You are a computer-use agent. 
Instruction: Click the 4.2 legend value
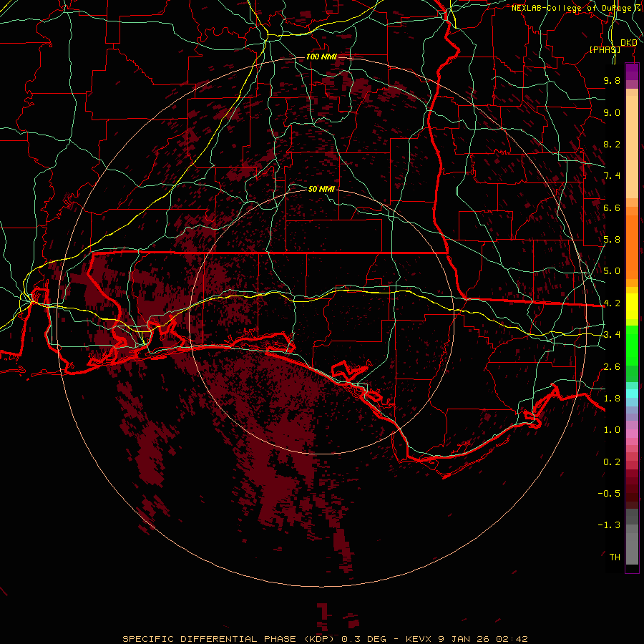tap(612, 303)
